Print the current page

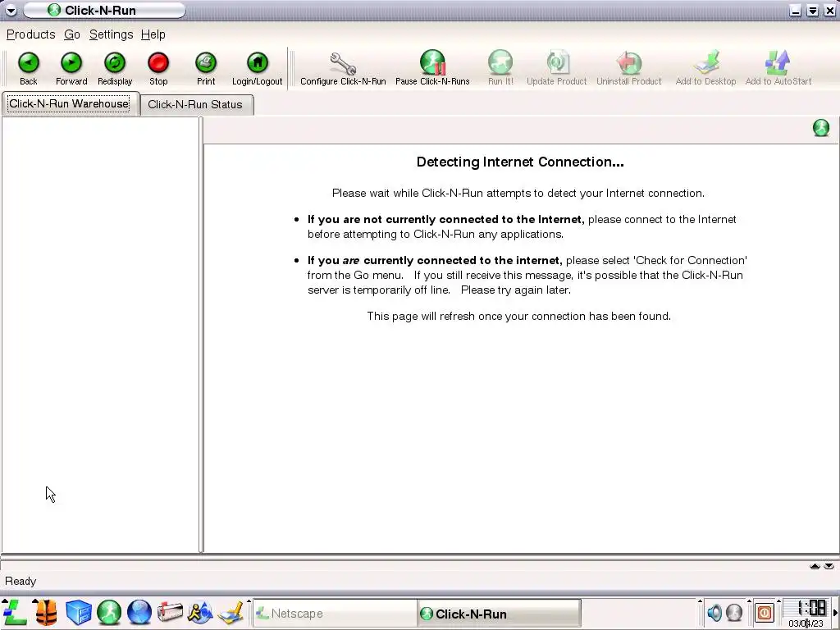pos(206,69)
